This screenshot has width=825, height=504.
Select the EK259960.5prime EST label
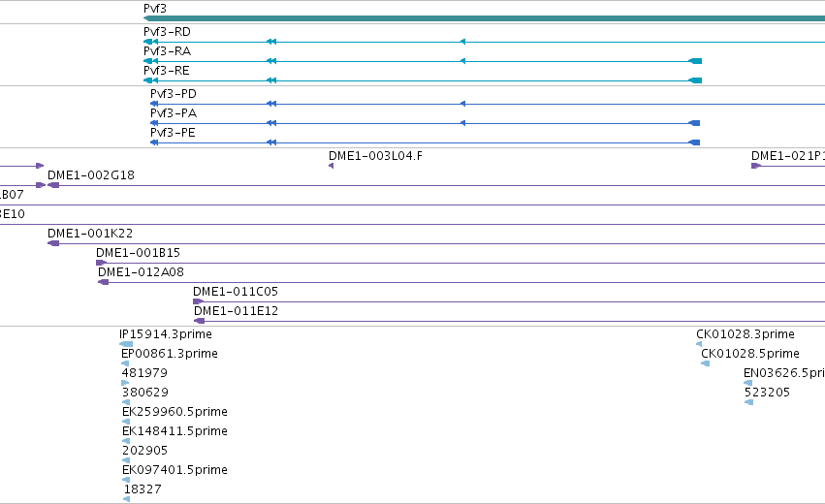[x=175, y=412]
